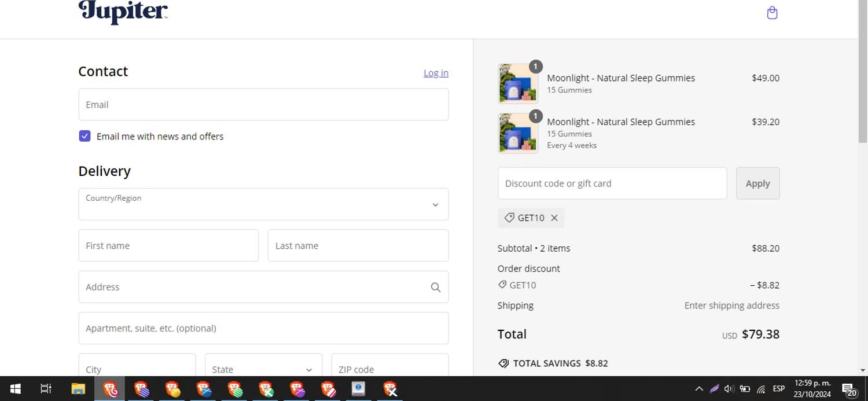The image size is (868, 401).
Task: Click the page scrollbar down arrow
Action: (863, 370)
